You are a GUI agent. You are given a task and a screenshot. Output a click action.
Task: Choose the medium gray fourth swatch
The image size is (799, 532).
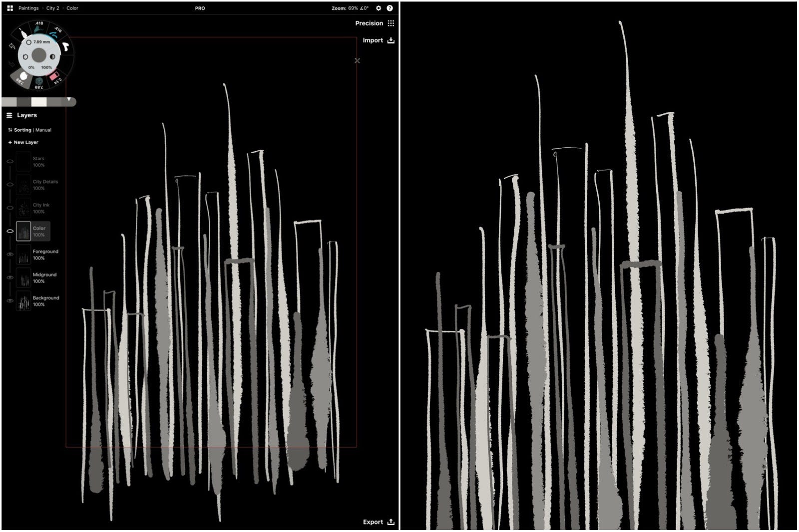coord(54,102)
